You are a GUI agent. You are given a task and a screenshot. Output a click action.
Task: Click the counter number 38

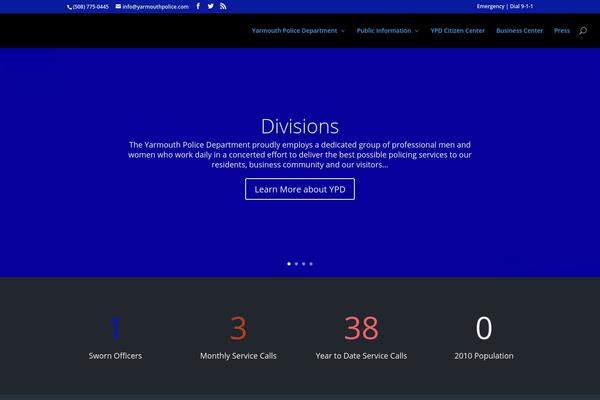(361, 328)
